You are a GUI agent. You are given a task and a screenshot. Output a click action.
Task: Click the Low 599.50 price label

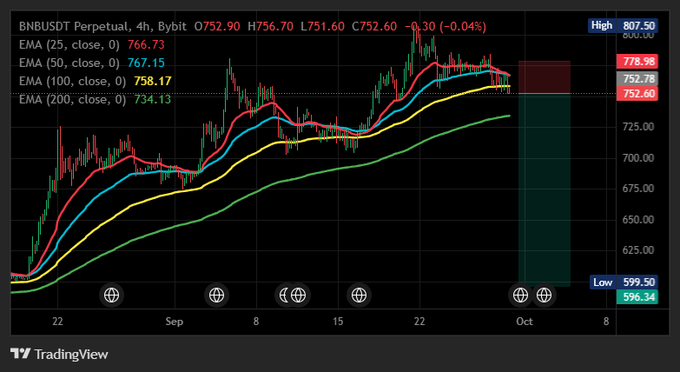[623, 282]
